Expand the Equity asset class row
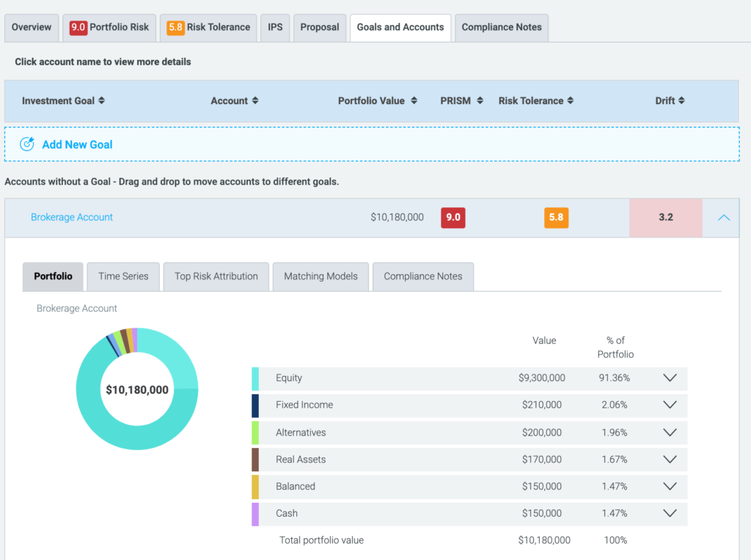The height and width of the screenshot is (560, 751). tap(669, 378)
